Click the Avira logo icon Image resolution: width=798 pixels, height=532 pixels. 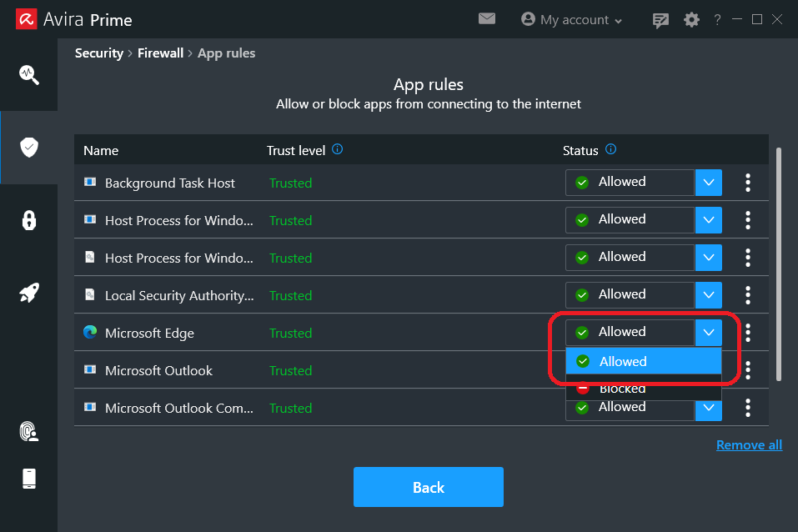click(27, 19)
